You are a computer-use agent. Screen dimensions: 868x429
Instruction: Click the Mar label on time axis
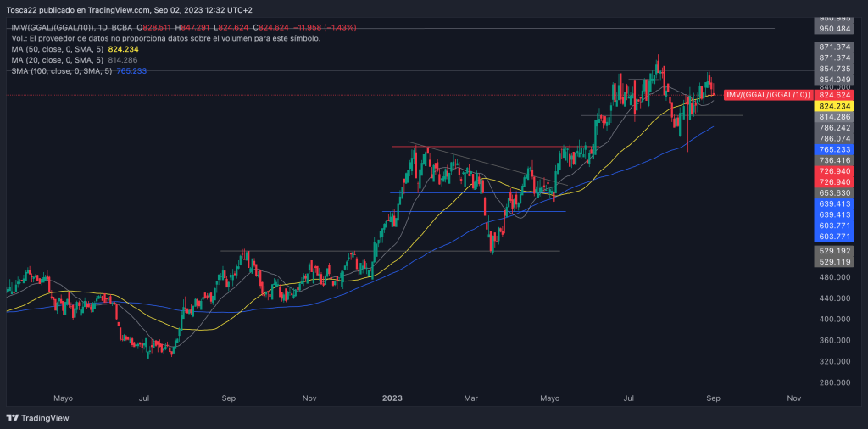[473, 397]
